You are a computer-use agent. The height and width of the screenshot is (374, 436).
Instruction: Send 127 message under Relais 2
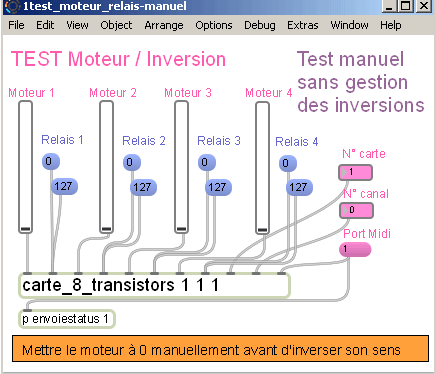pos(143,187)
